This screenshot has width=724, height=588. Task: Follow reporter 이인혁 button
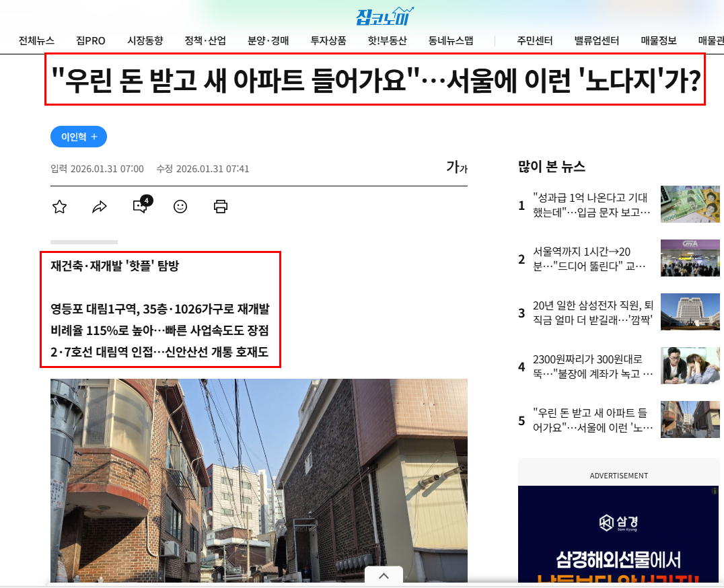(79, 137)
